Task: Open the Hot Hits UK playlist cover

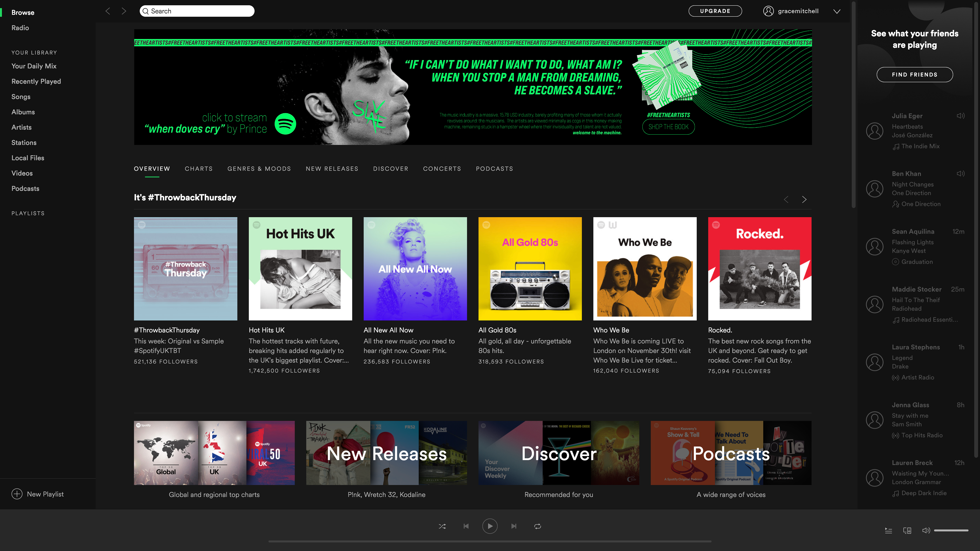Action: [x=301, y=269]
